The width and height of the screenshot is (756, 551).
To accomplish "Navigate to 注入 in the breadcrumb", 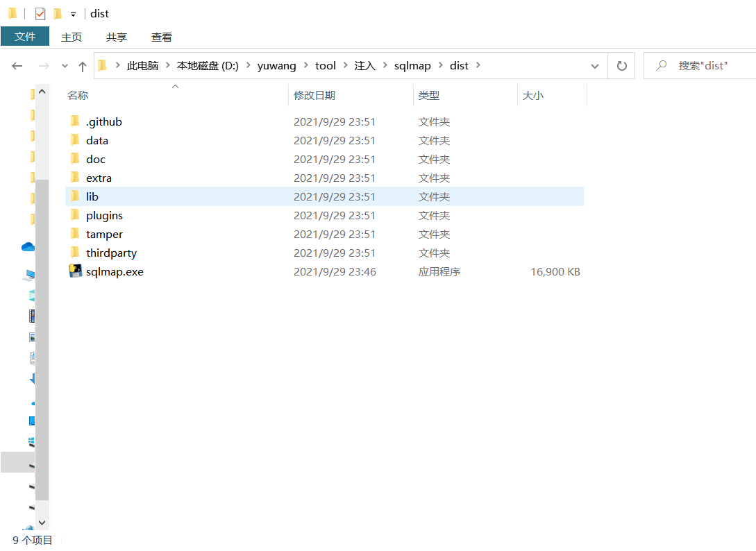I will click(x=365, y=65).
